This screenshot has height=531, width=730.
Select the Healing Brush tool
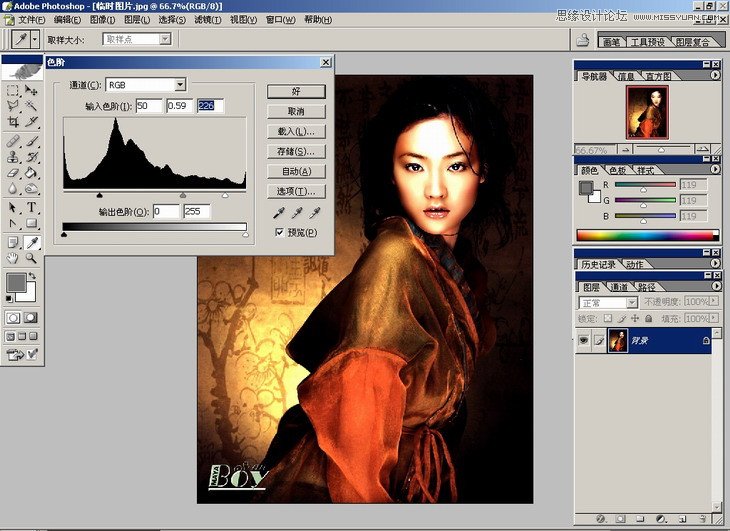point(13,141)
